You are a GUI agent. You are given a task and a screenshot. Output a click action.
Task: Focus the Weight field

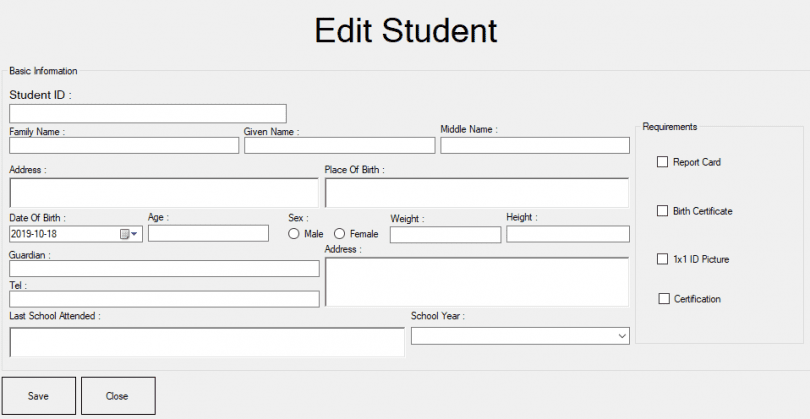click(445, 235)
